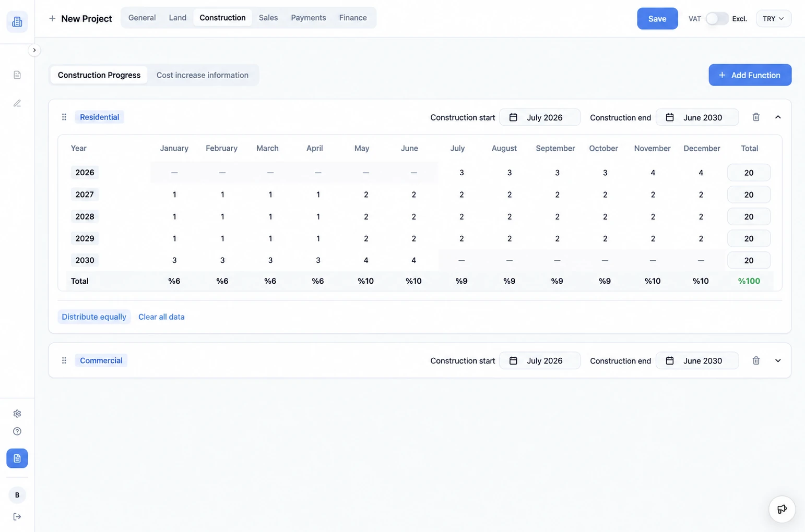This screenshot has height=532, width=805.
Task: Click the Add Function button
Action: pyautogui.click(x=750, y=75)
